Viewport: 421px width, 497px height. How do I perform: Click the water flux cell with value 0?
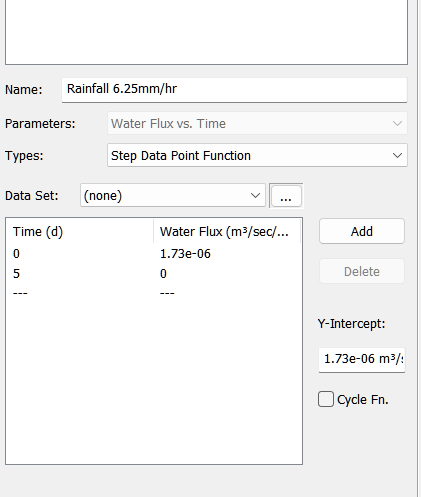coord(163,274)
